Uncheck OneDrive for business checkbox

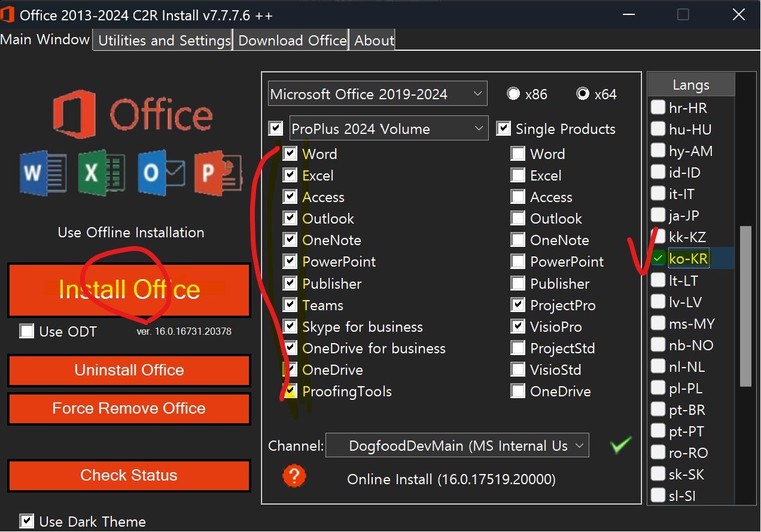pyautogui.click(x=290, y=348)
